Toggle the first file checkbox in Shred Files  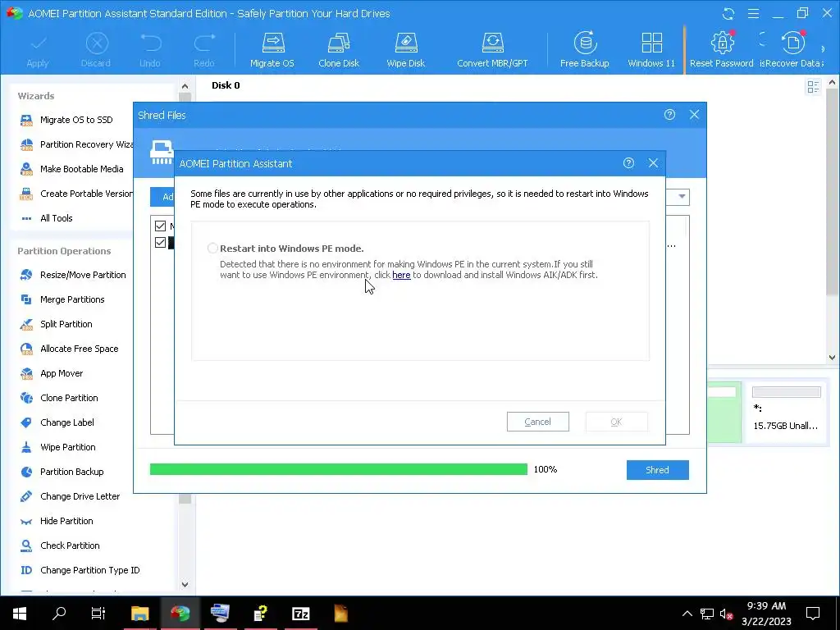click(x=160, y=226)
